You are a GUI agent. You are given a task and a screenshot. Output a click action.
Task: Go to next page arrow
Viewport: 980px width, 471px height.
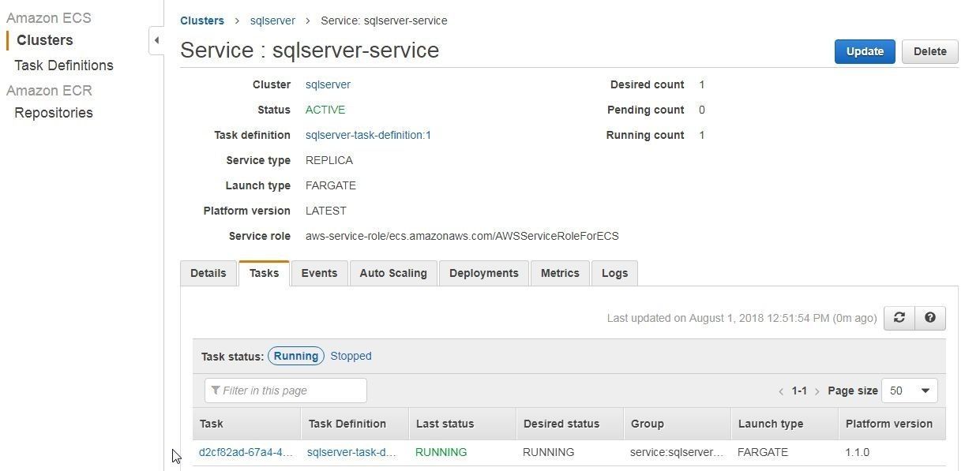pyautogui.click(x=817, y=391)
